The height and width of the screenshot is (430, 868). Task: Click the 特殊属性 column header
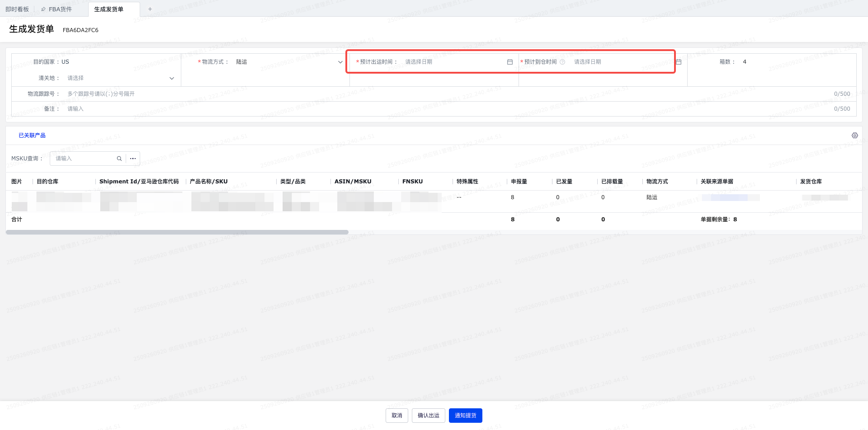467,182
